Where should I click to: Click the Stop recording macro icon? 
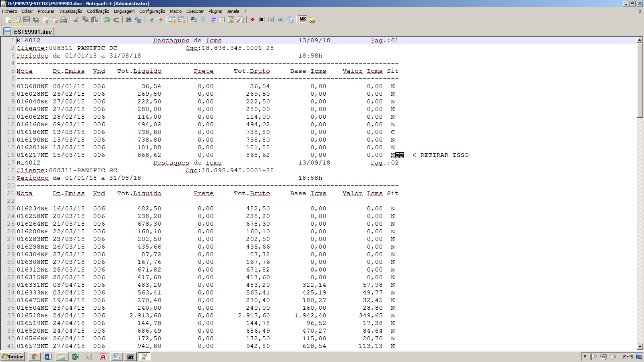click(262, 20)
